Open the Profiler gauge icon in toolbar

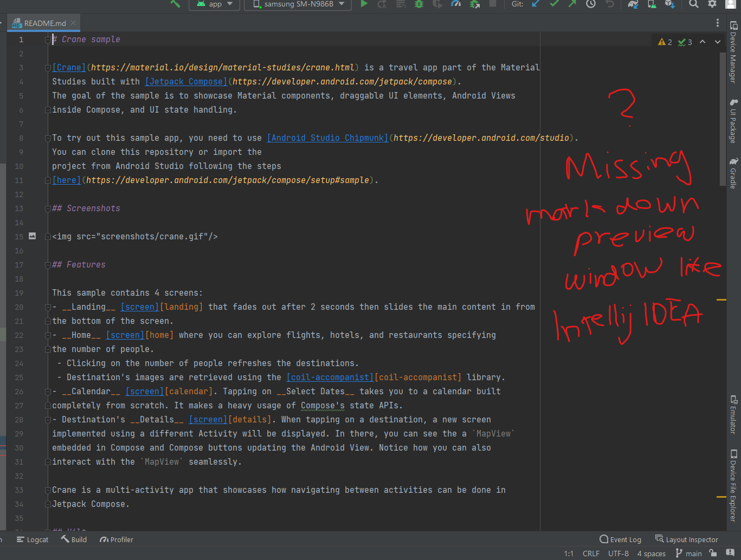point(456,4)
